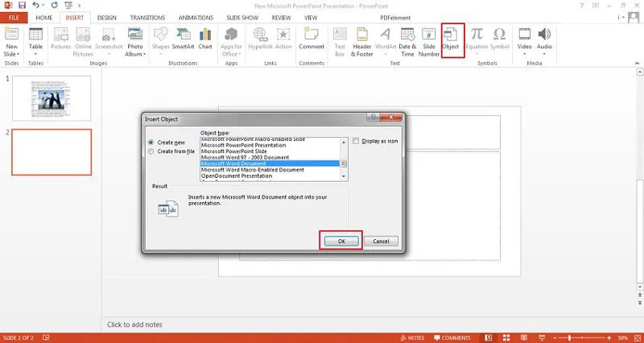Image resolution: width=644 pixels, height=343 pixels.
Task: Select Microsoft Word 97 - 2003 Document
Action: [x=270, y=157]
